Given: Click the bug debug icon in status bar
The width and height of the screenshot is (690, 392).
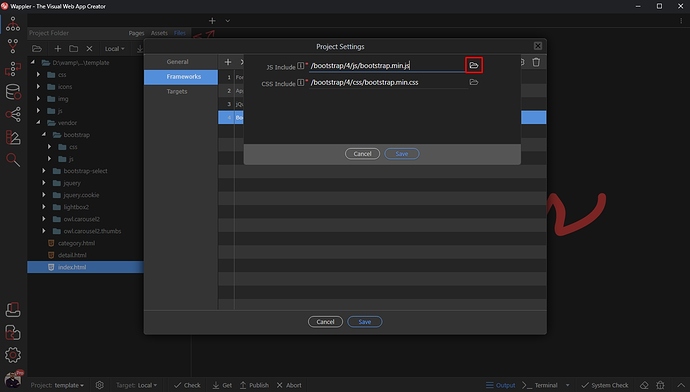Looking at the screenshot, I should pos(660,385).
